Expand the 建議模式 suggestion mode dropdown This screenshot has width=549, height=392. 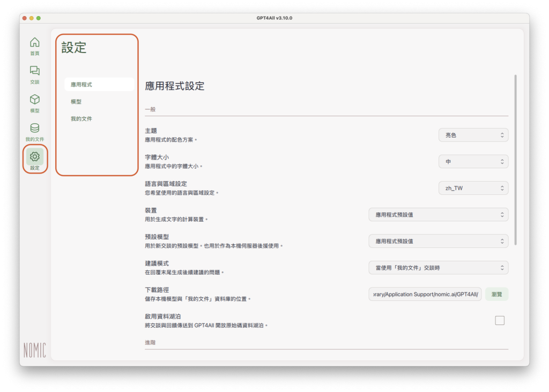(x=438, y=267)
